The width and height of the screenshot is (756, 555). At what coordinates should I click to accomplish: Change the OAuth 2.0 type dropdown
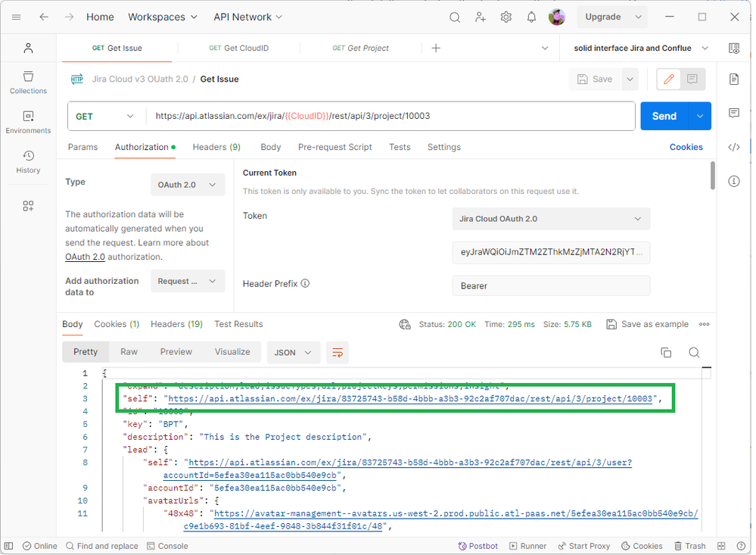point(188,185)
